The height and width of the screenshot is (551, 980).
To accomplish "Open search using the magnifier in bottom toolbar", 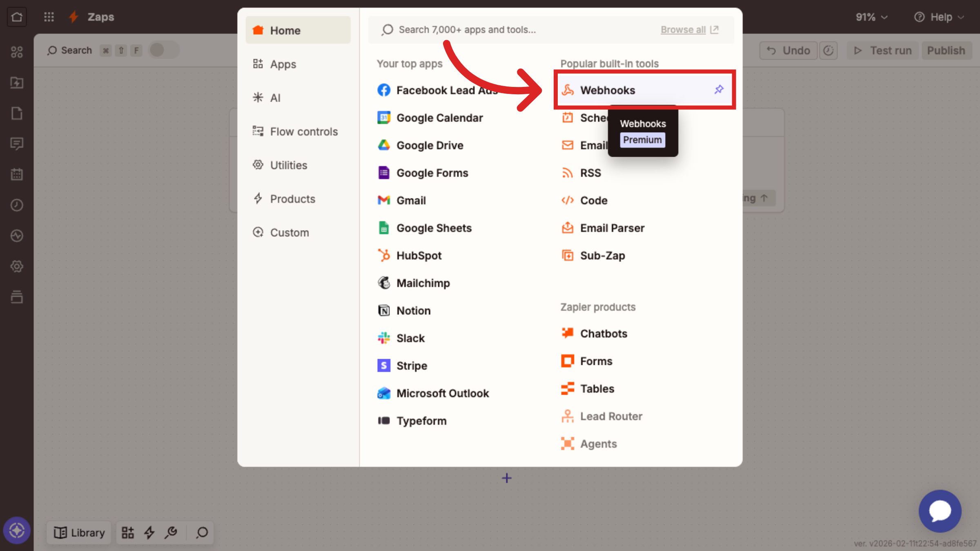I will [x=201, y=533].
